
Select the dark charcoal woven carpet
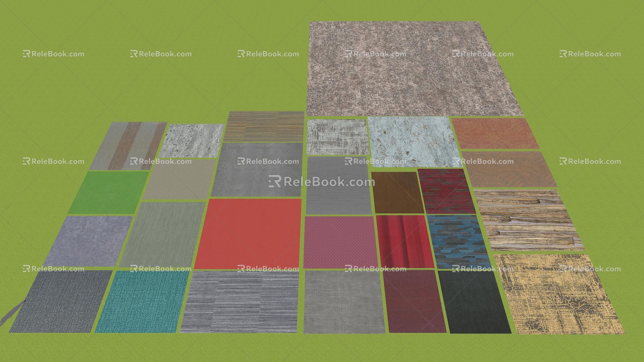point(61,301)
